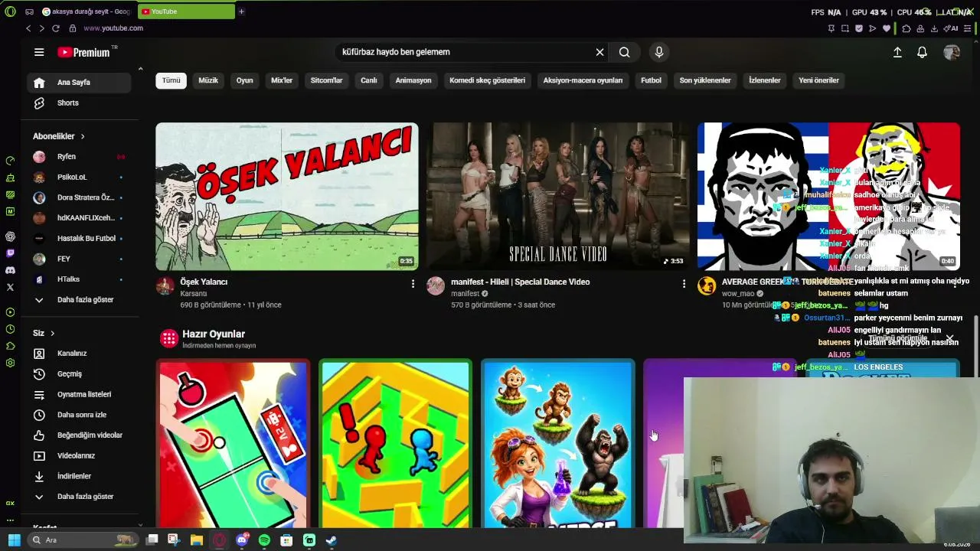
Task: Start voice search with the microphone
Action: tap(659, 52)
